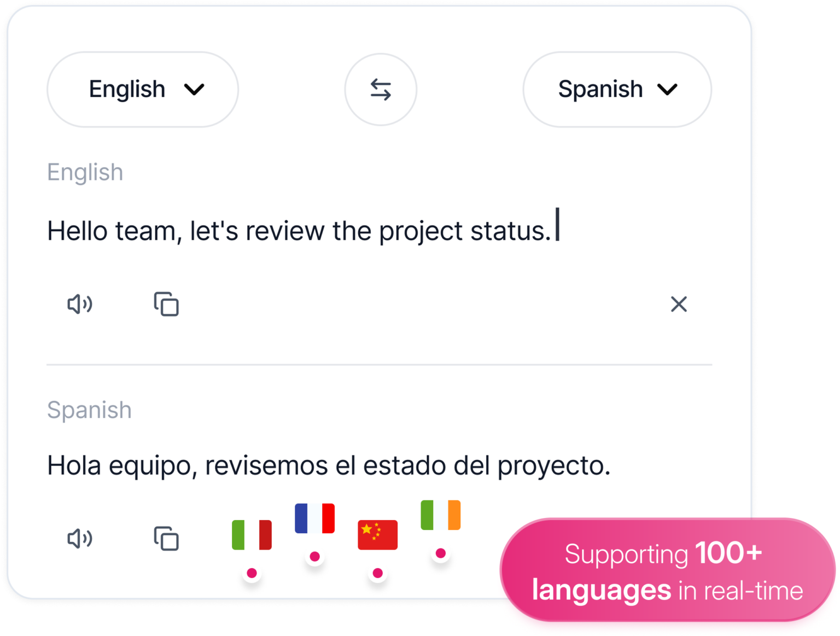Open the English source language dropdown
840x636 pixels.
click(x=142, y=89)
